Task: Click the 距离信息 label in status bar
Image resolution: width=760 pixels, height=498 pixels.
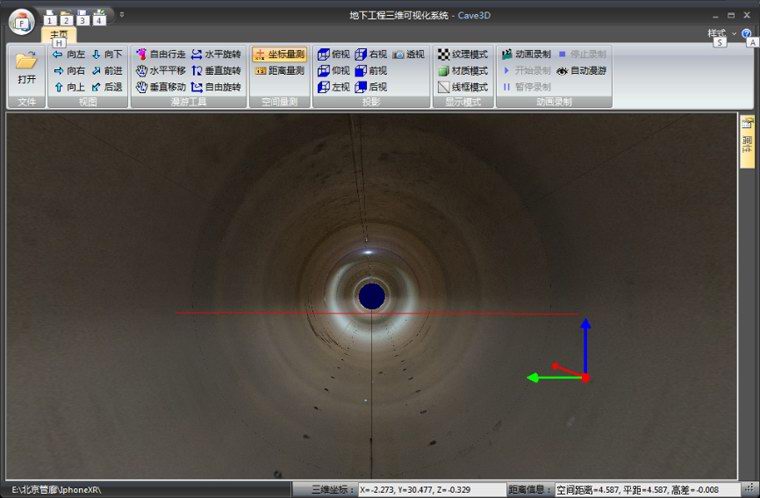Action: pyautogui.click(x=530, y=490)
